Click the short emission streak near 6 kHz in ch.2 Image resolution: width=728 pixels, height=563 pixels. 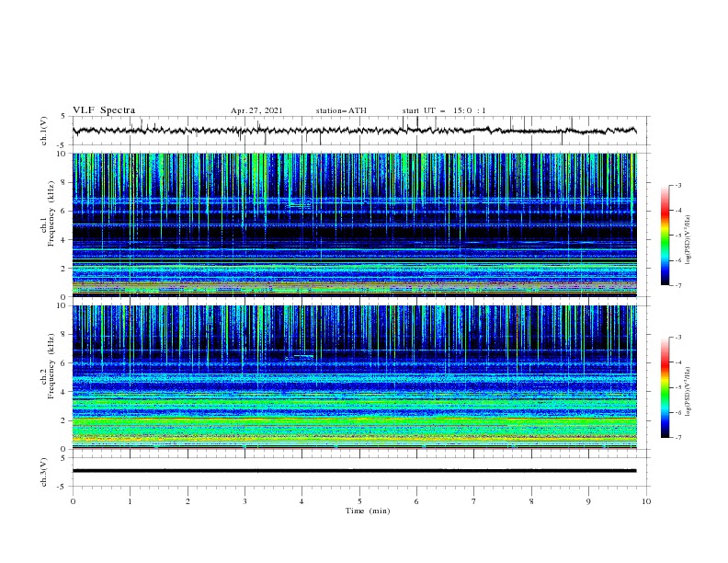pos(300,357)
